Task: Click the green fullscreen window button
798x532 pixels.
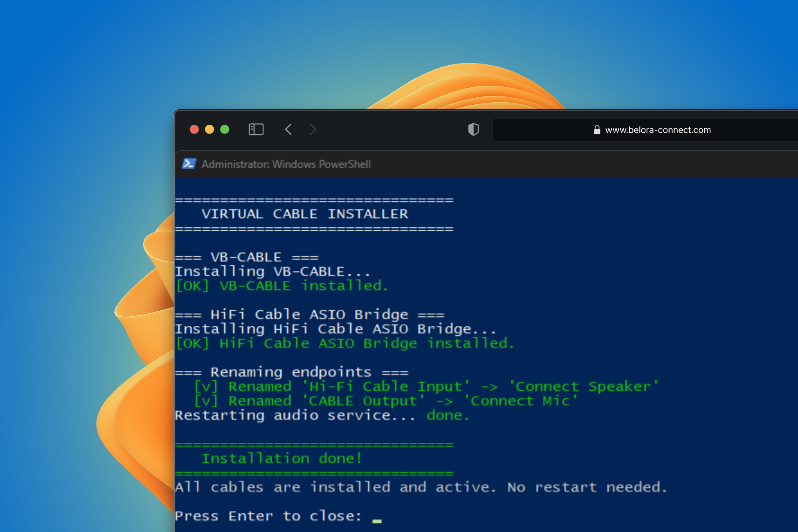Action: click(225, 129)
